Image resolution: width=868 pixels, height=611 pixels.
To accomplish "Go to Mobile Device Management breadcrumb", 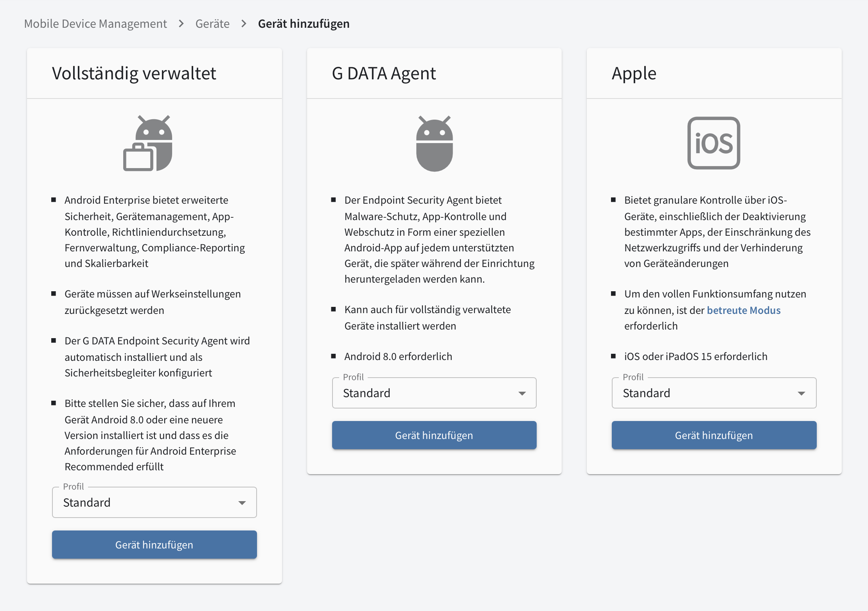I will click(95, 24).
